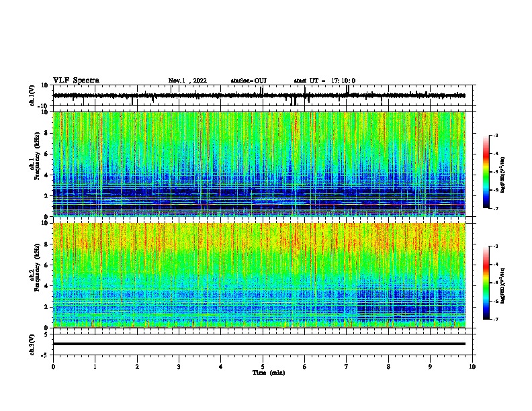Click the ch.1 spectrogram panel
The height and width of the screenshot is (411, 532).
[259, 164]
